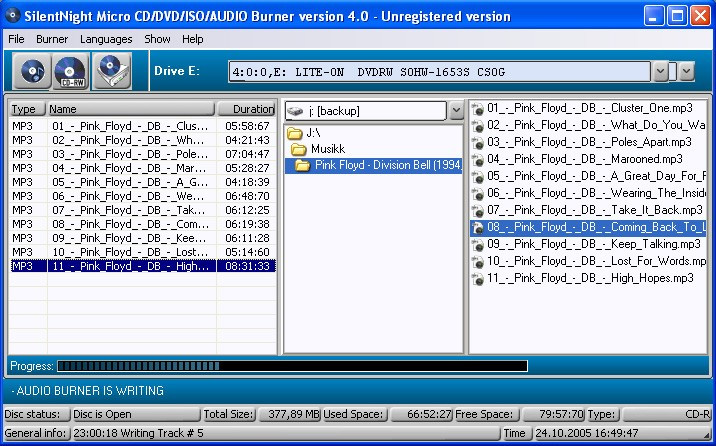This screenshot has height=446, width=716.
Task: Expand the j: [backup] drive dropdown
Action: (455, 110)
